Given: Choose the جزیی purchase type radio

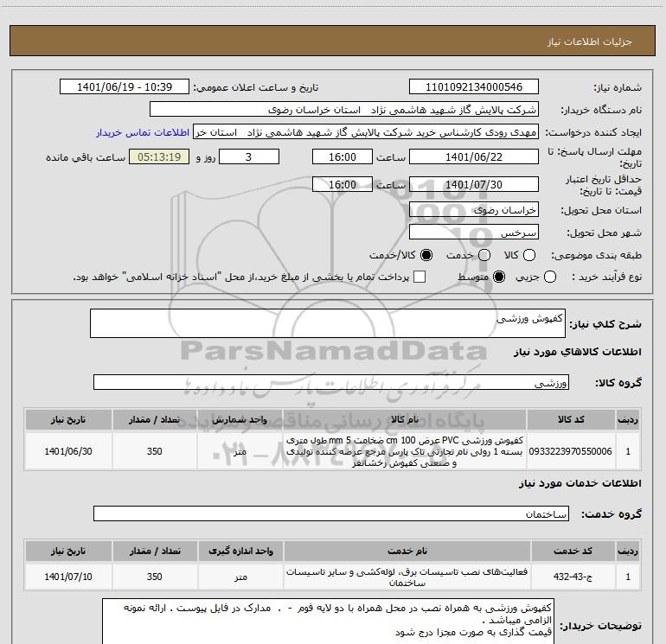Looking at the screenshot, I should coord(550,277).
